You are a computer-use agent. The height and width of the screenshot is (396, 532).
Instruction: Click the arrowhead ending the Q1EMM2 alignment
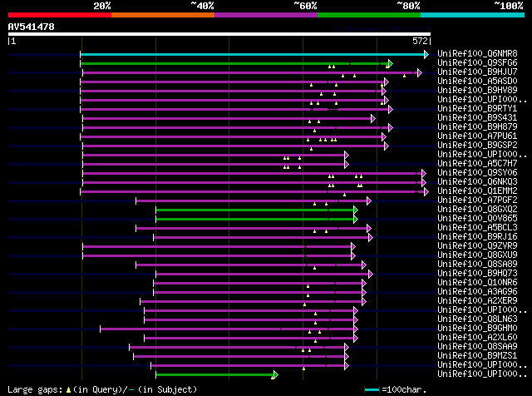point(426,192)
